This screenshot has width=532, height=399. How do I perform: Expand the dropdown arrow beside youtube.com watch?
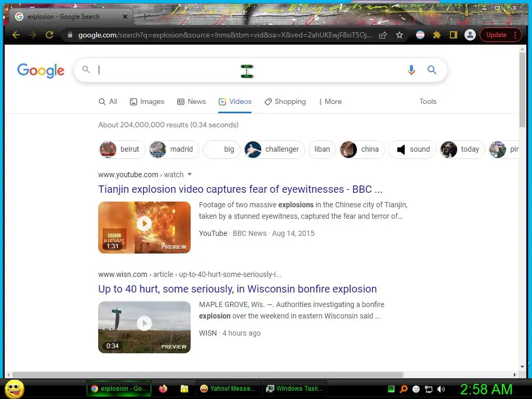(x=190, y=175)
